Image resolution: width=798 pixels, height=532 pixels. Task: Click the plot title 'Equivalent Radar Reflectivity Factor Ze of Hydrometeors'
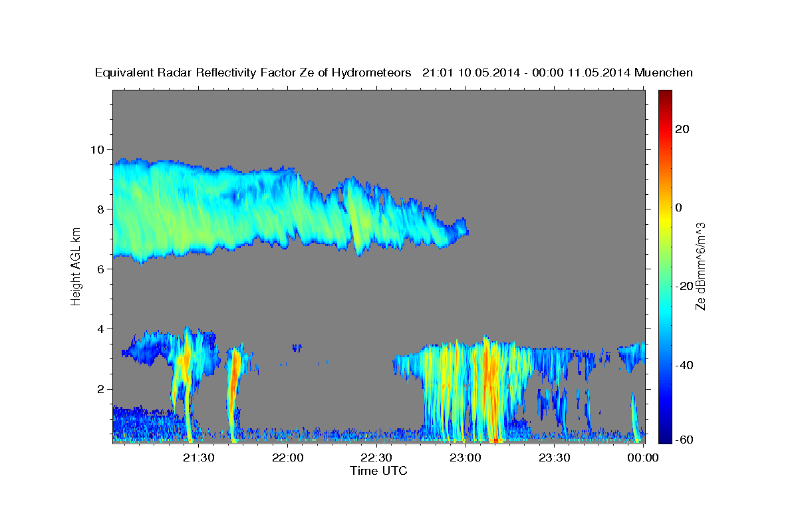[253, 72]
